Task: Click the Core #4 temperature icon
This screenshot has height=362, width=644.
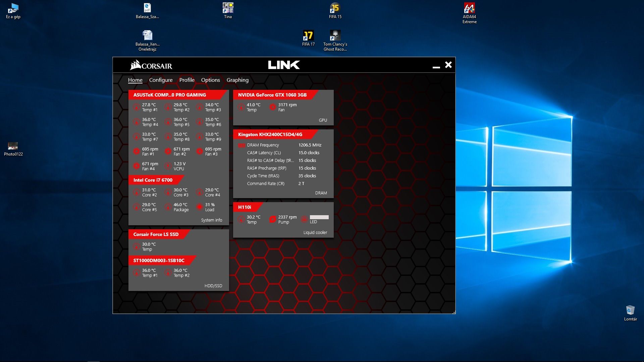Action: (x=200, y=192)
